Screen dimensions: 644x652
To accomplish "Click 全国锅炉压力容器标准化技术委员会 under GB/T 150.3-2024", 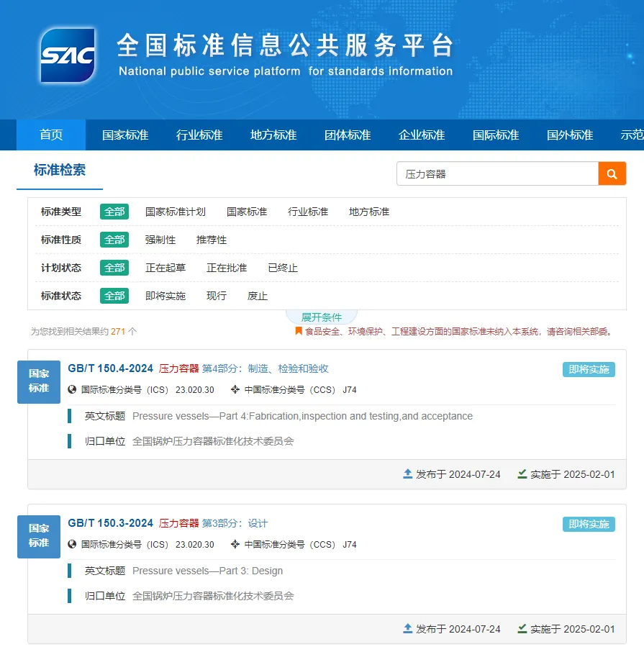I will [x=213, y=596].
